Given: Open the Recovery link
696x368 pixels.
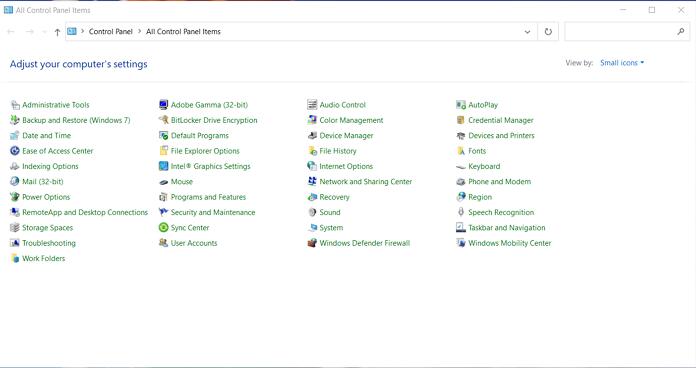Looking at the screenshot, I should click(x=334, y=197).
